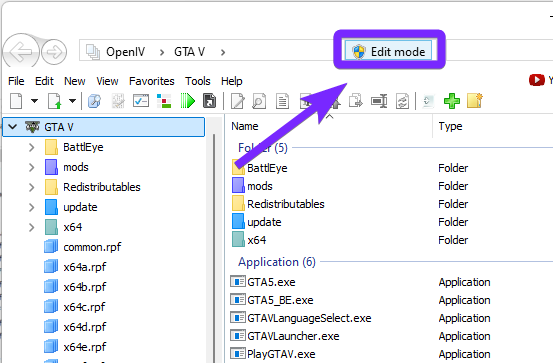
Task: Click the back navigation arrow
Action: pyautogui.click(x=21, y=52)
